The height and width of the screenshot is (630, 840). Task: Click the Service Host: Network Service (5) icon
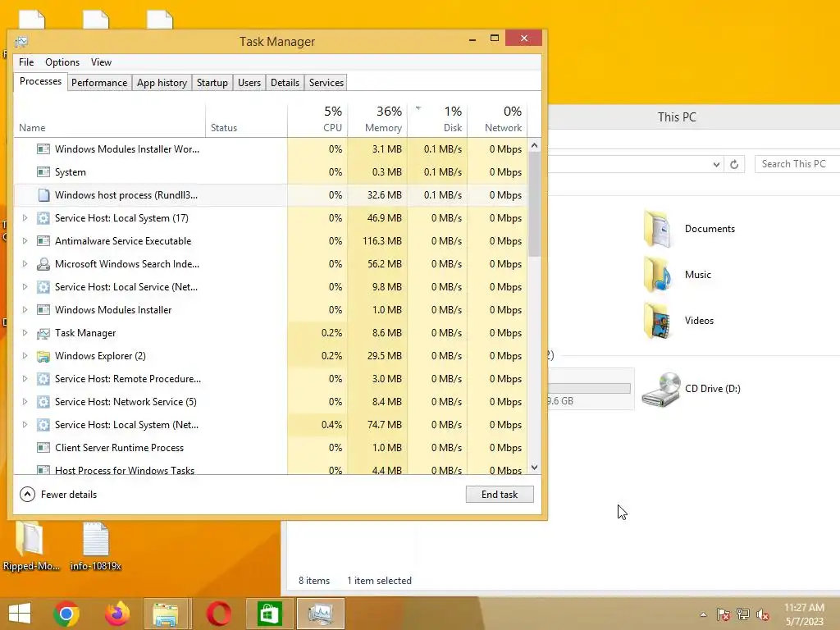coord(43,402)
